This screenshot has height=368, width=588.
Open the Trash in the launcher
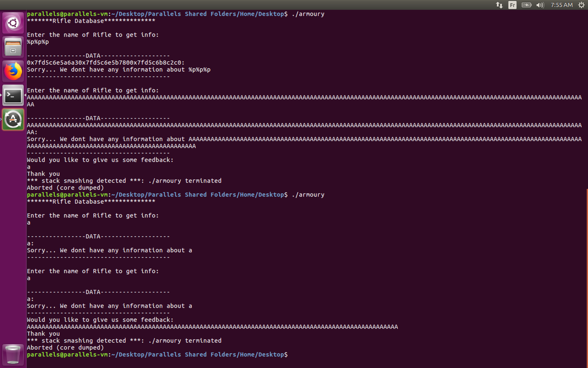[13, 355]
